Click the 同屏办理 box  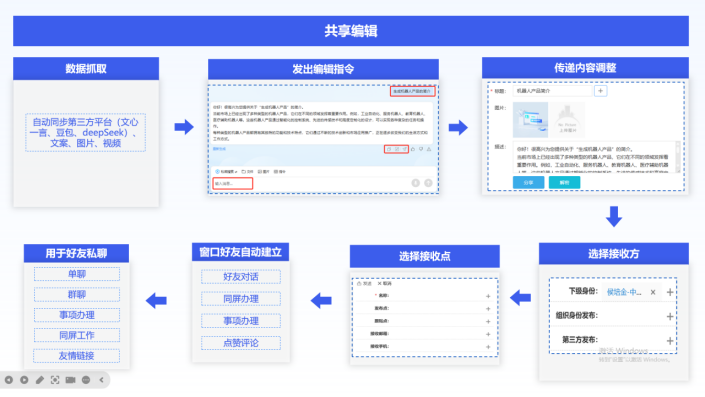(x=241, y=299)
